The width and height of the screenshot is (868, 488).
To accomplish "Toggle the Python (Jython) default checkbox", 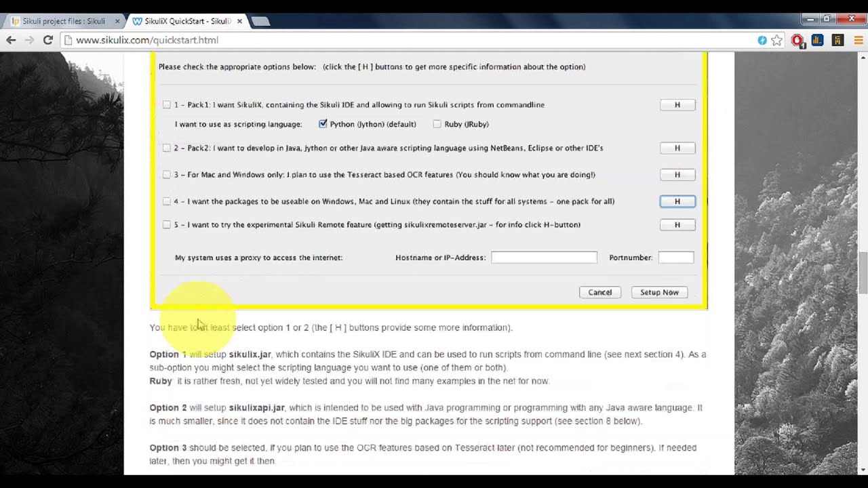I will (323, 124).
